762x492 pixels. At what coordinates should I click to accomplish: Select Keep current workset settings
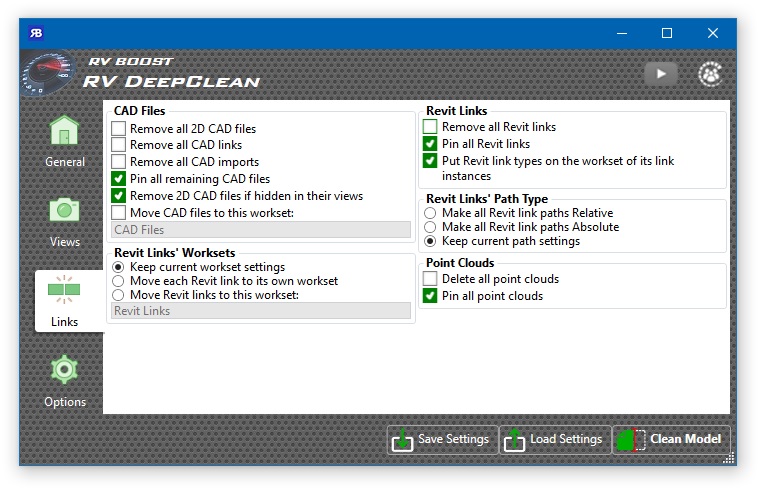point(118,267)
